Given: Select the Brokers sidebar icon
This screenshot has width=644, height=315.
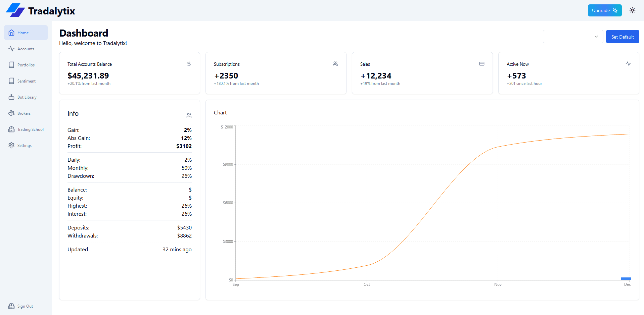Looking at the screenshot, I should point(12,113).
